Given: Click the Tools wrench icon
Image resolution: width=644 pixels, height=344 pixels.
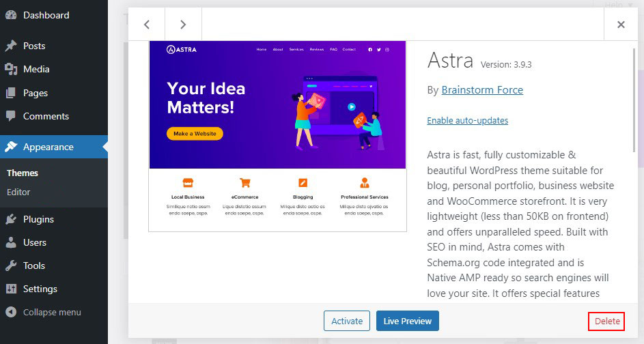Looking at the screenshot, I should (11, 266).
